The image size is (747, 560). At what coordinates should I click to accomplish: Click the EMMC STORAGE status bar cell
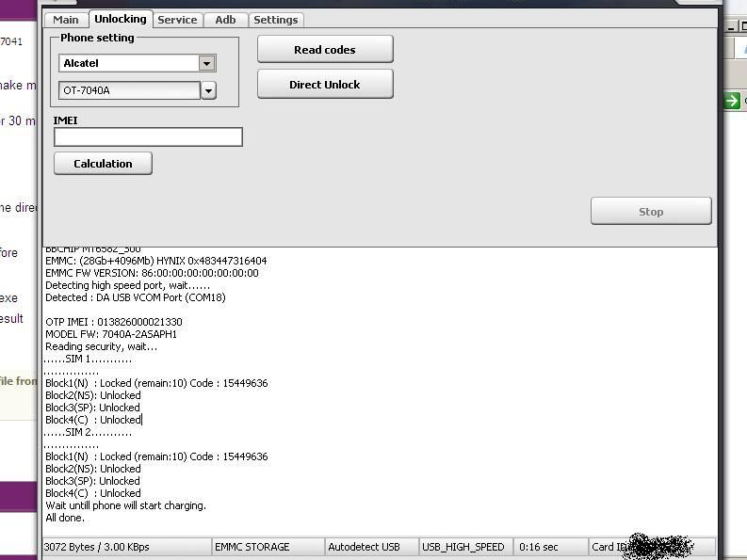pos(252,547)
